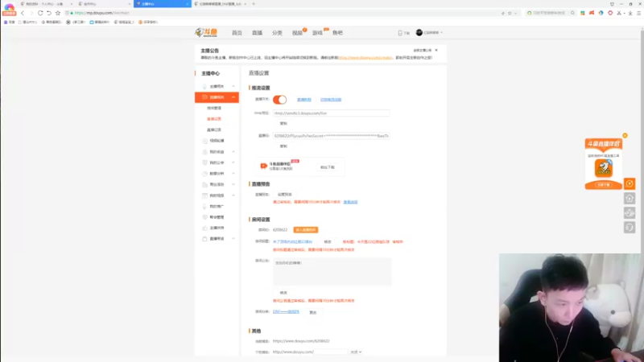Reload the page with the browser refresh icon
The height and width of the screenshot is (362, 644).
40,13
